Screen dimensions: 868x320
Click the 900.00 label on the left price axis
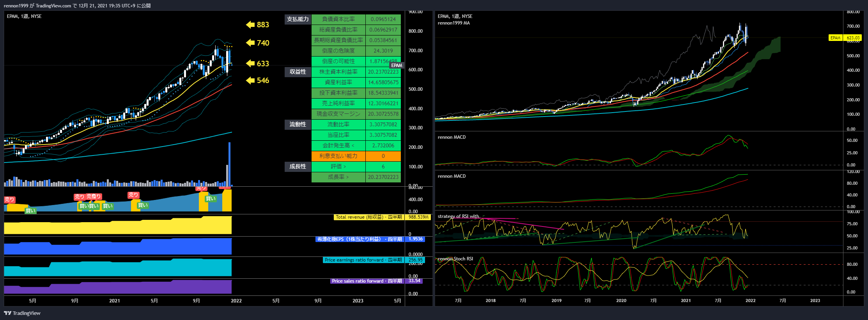point(416,12)
